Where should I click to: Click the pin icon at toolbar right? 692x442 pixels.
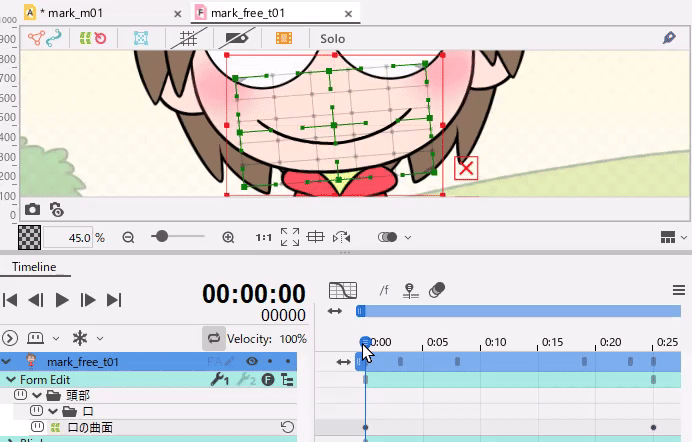coord(670,38)
